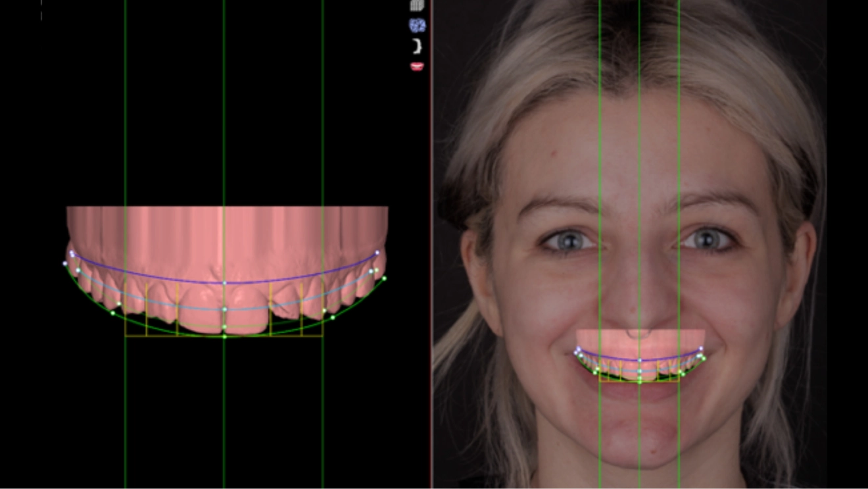Select outer green curve's right endpoint on 3D model

tap(385, 278)
